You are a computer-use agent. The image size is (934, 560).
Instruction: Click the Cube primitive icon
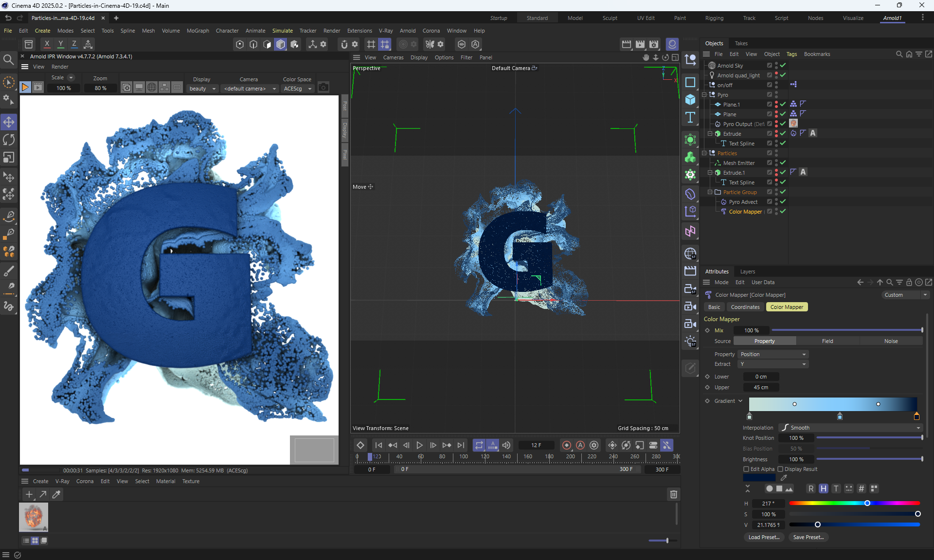(x=690, y=100)
